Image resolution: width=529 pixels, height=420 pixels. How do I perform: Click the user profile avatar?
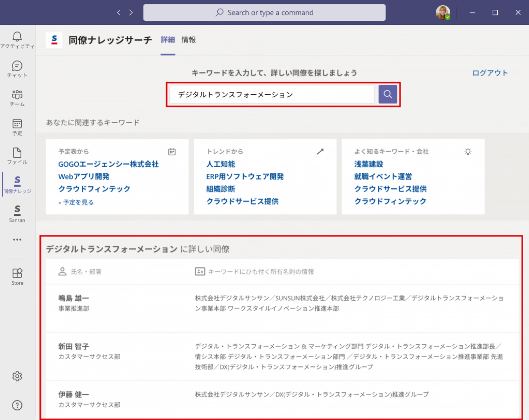[x=443, y=13]
